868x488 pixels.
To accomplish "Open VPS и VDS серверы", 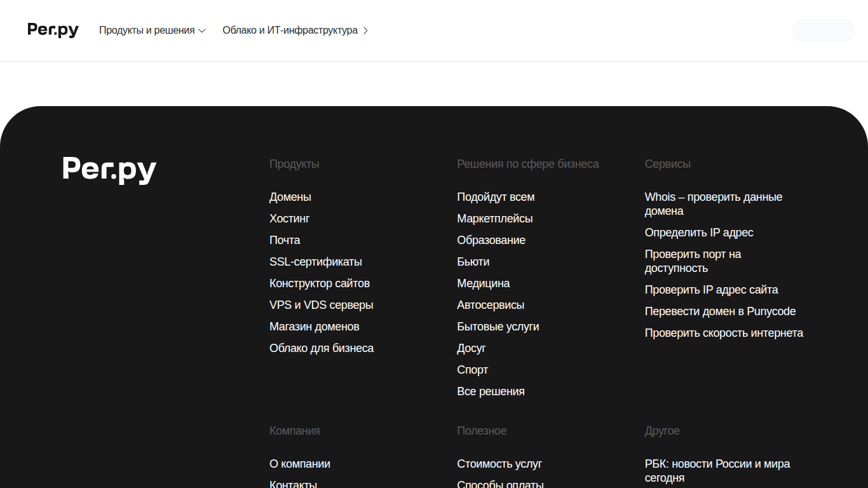I will (322, 305).
